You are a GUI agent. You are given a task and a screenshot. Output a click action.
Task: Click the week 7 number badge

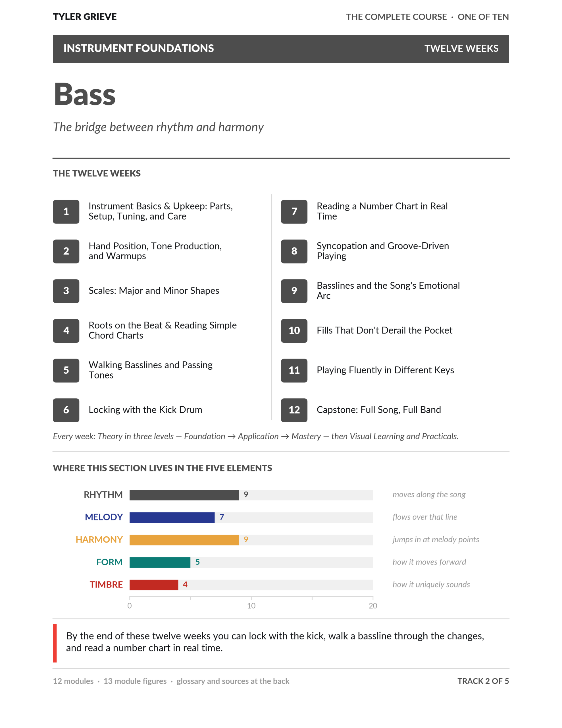pos(294,211)
